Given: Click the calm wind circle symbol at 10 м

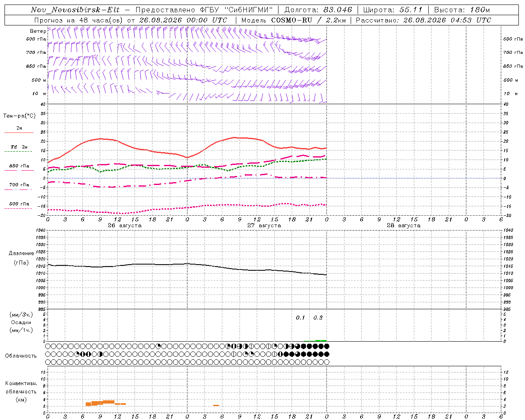Looking at the screenshot, I should (x=158, y=93).
